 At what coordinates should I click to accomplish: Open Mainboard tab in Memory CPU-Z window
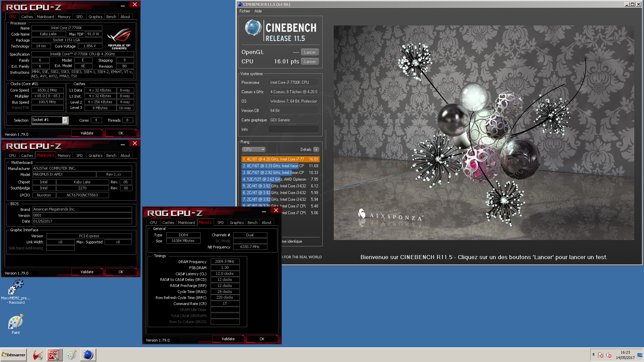pos(186,223)
